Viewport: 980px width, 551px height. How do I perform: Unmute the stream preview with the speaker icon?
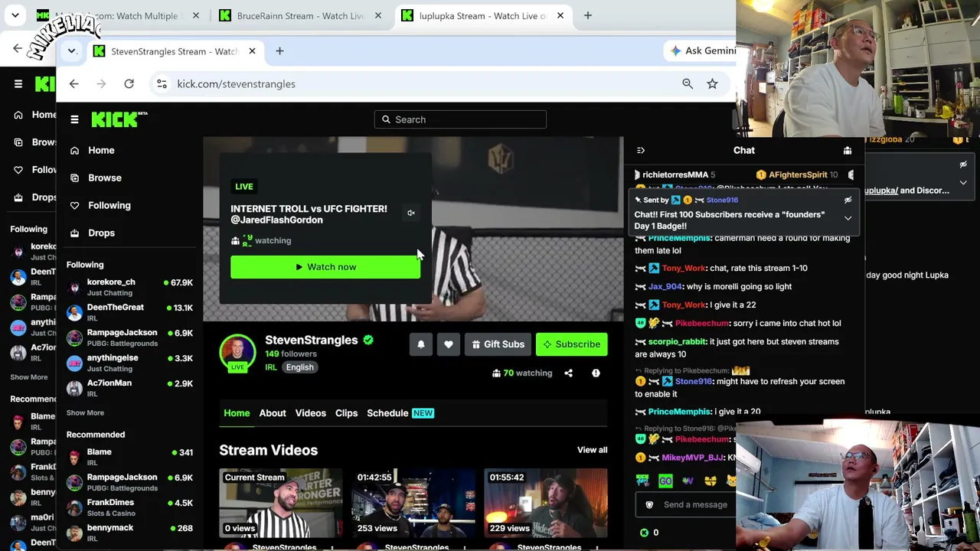coord(411,214)
